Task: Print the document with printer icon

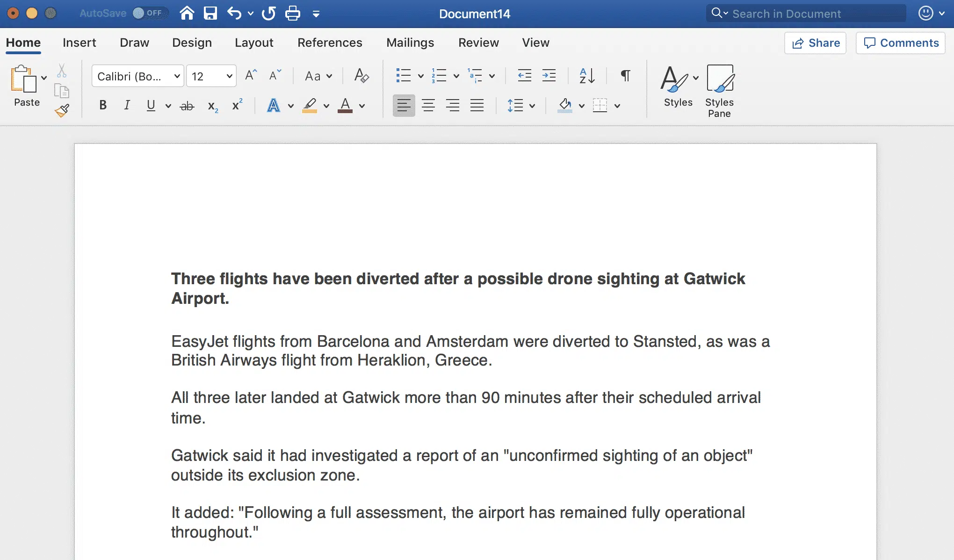Action: [x=293, y=13]
